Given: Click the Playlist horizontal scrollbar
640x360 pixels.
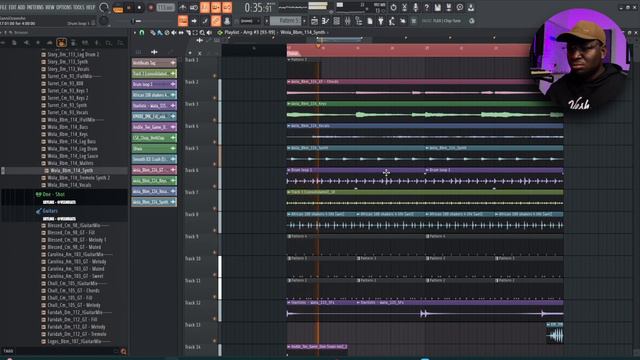Looking at the screenshot, I should [339, 40].
